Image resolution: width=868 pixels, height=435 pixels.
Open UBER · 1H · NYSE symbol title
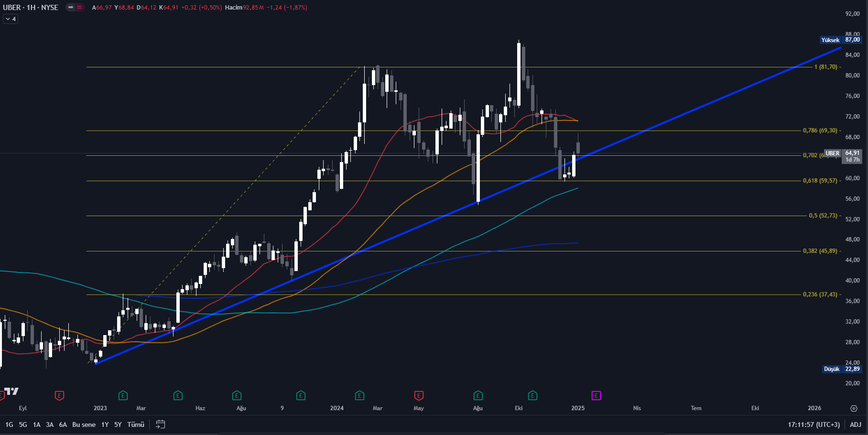point(31,7)
